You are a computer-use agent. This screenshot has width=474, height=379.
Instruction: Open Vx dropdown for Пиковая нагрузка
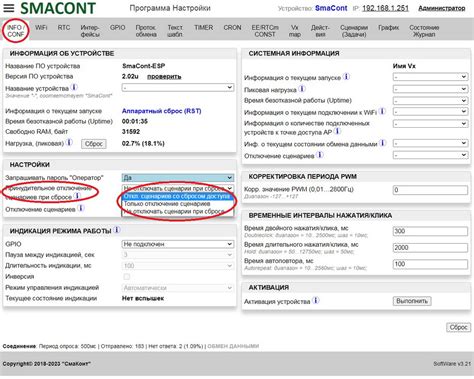pyautogui.click(x=430, y=89)
